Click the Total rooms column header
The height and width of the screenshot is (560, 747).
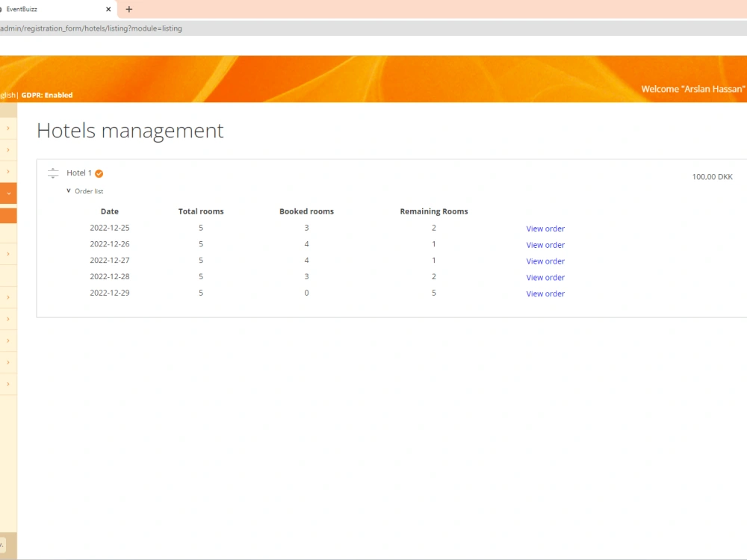(x=201, y=211)
